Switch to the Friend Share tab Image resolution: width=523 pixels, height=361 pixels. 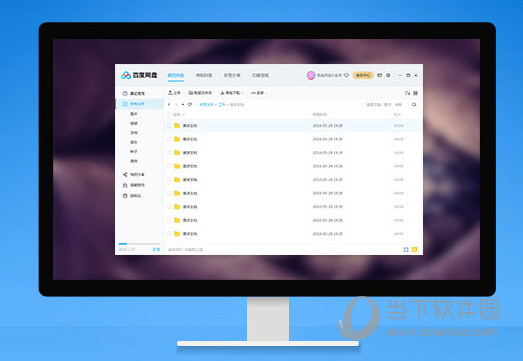point(232,75)
